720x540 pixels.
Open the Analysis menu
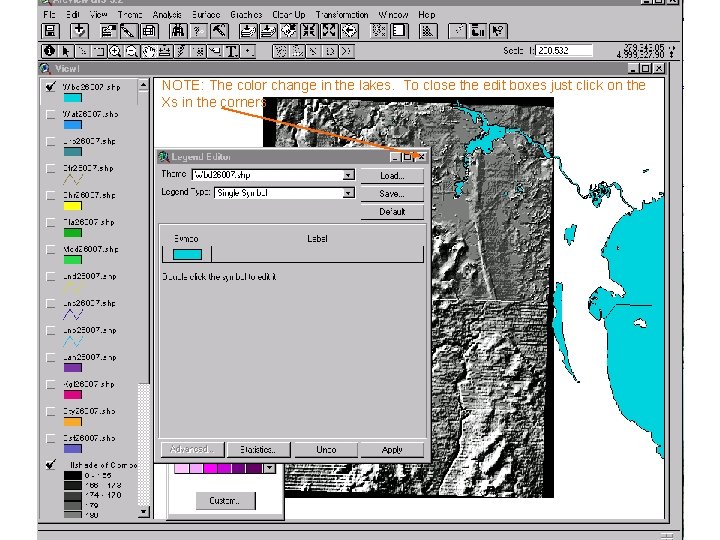[167, 15]
